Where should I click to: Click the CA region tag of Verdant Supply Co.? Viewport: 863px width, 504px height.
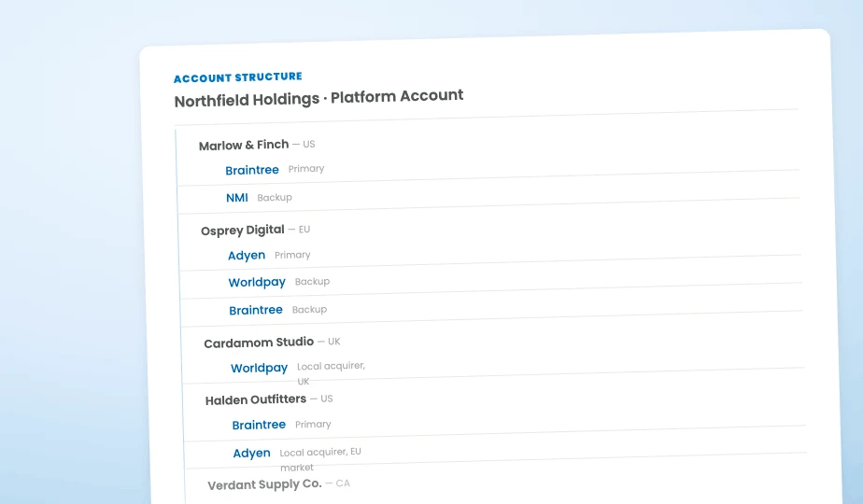pyautogui.click(x=343, y=483)
